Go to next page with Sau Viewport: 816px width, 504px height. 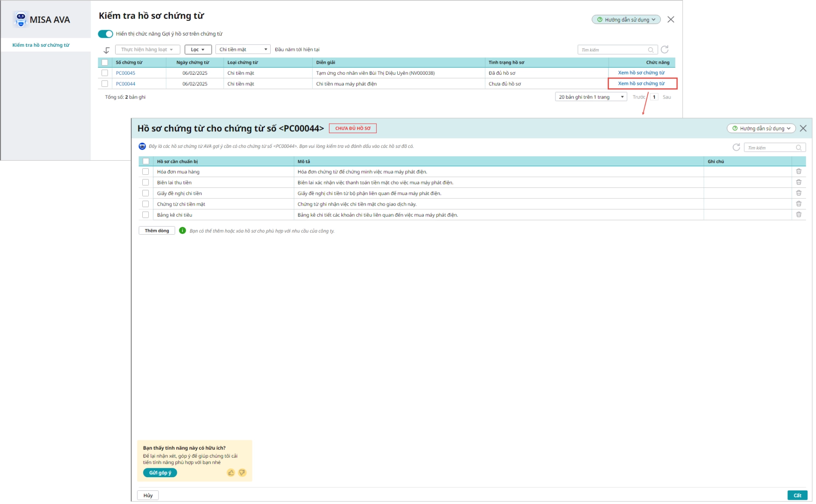click(667, 97)
